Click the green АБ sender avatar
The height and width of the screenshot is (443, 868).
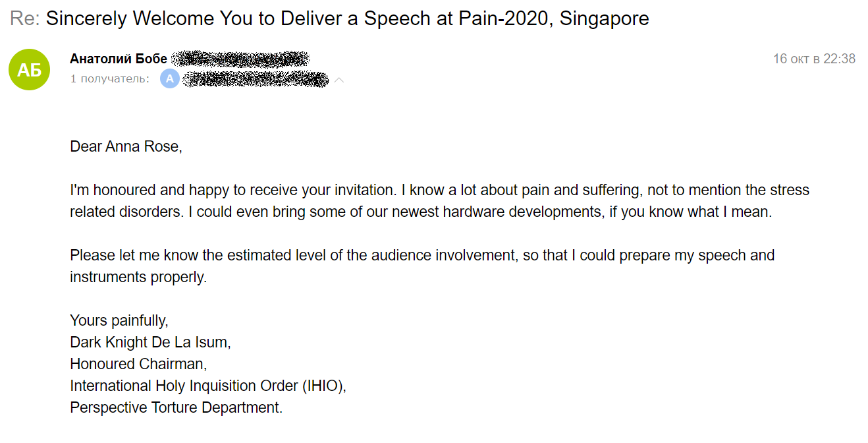[x=29, y=69]
